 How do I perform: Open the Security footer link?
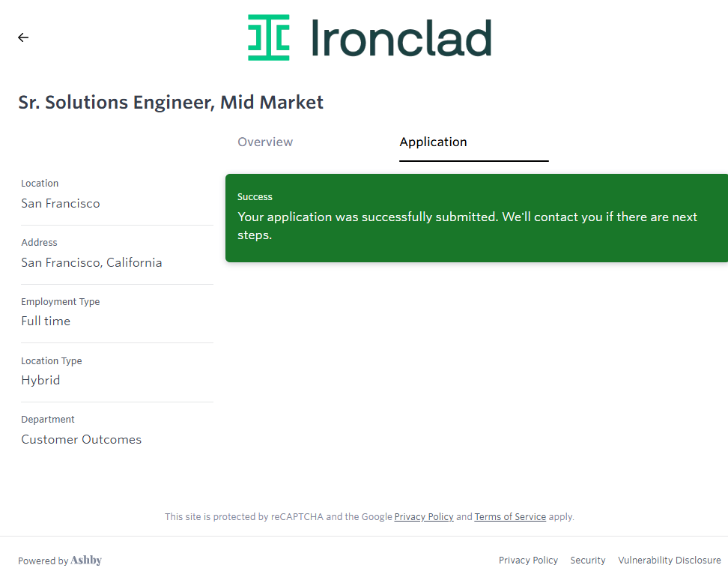588,561
